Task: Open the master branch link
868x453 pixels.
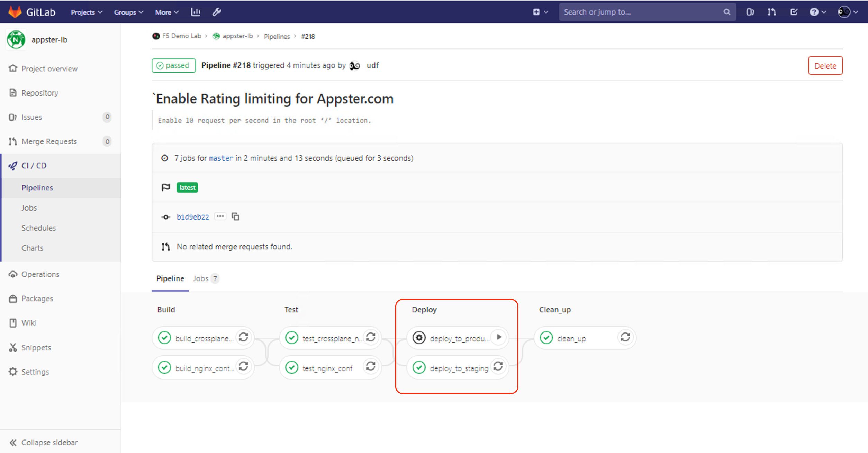Action: tap(221, 158)
